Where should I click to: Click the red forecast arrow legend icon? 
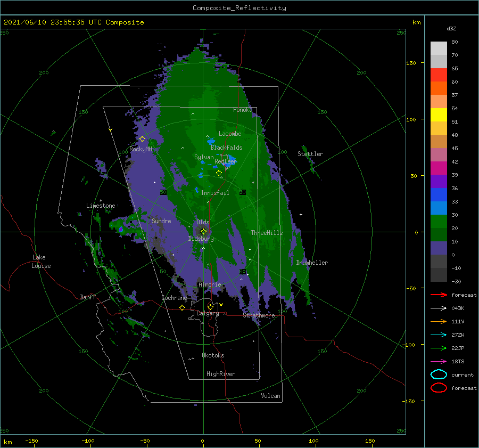(x=439, y=295)
